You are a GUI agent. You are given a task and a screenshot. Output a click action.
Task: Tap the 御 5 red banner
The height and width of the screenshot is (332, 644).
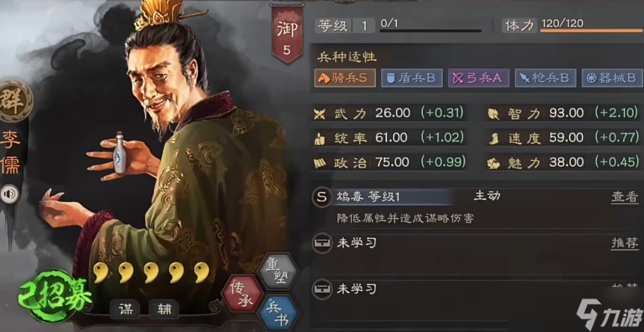(286, 34)
